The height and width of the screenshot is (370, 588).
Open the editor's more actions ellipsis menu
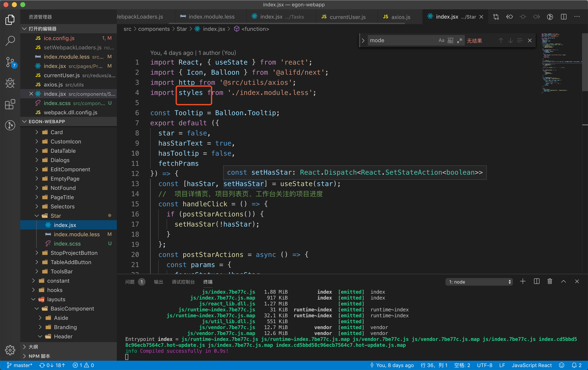(x=577, y=17)
